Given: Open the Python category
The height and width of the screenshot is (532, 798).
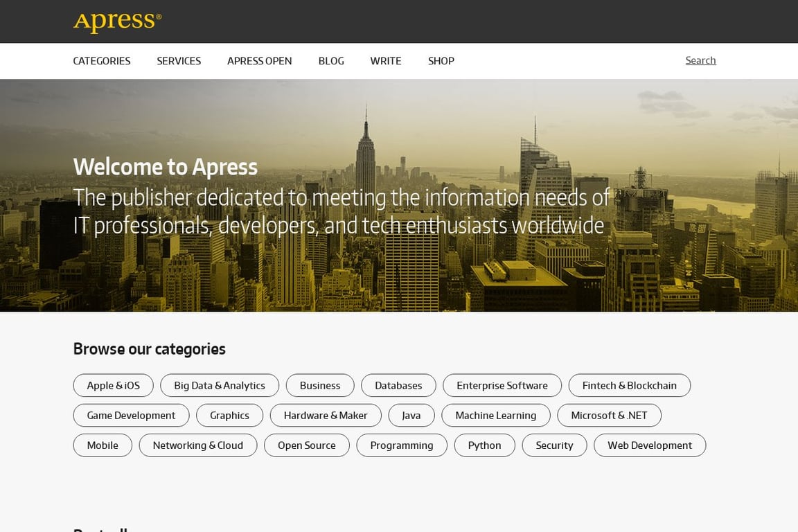Looking at the screenshot, I should [x=484, y=445].
